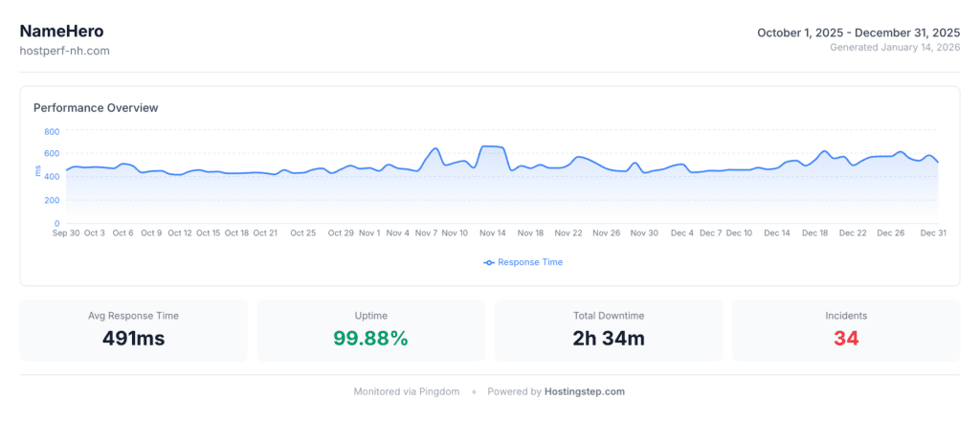This screenshot has width=980, height=421.
Task: Click the Nov 22 x-axis date label
Action: (568, 233)
